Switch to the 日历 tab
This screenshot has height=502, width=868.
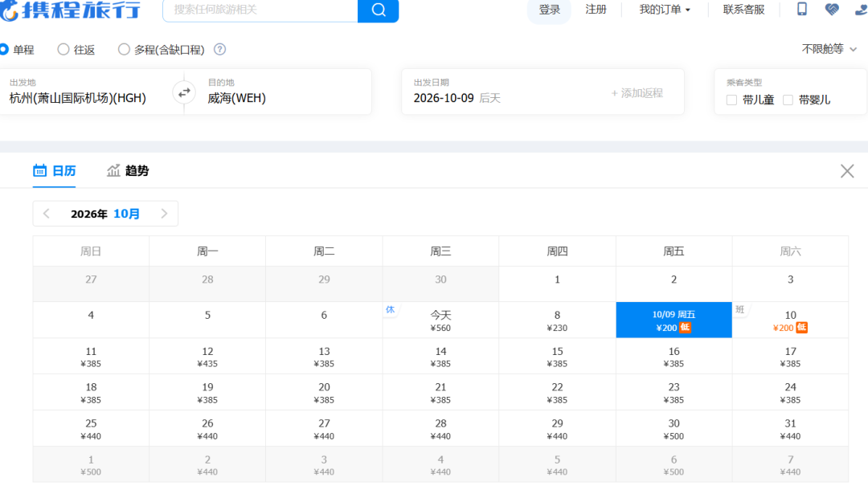coord(55,170)
